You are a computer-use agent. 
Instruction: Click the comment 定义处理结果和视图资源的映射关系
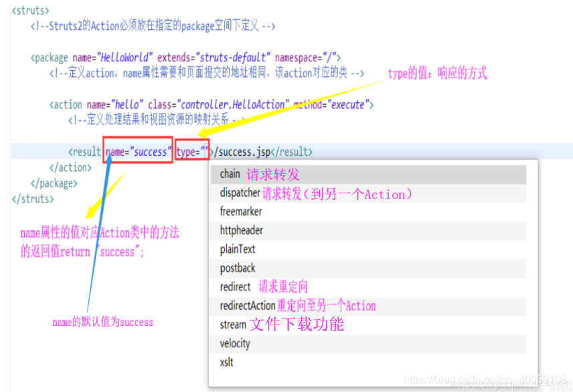[156, 120]
